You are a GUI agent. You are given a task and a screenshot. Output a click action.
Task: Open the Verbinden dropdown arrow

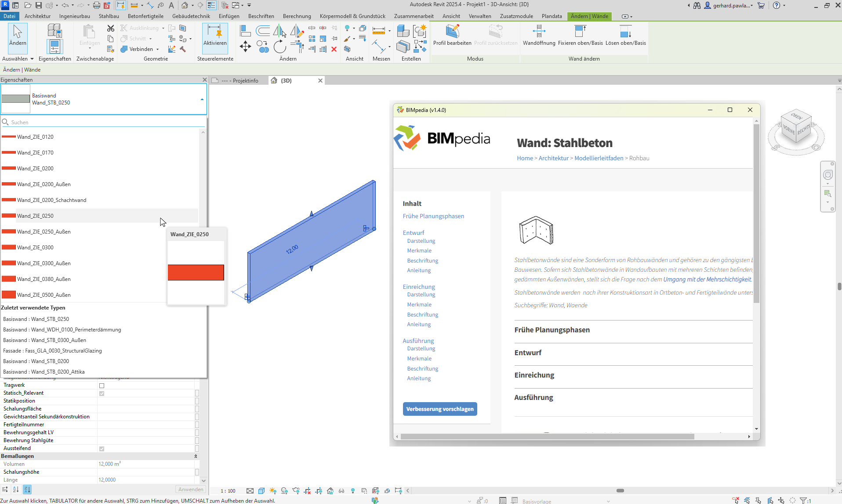(158, 49)
